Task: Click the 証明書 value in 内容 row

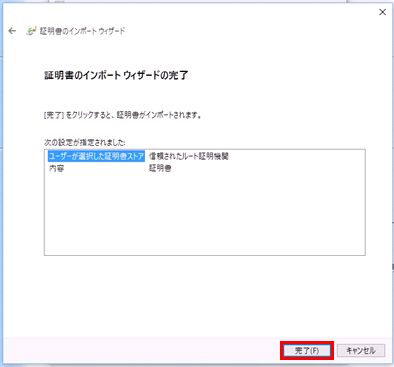Action: point(160,169)
